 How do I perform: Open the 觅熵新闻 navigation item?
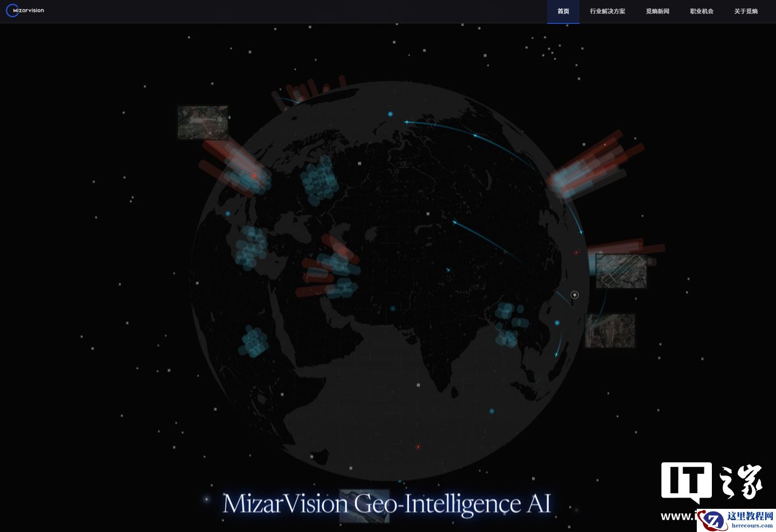pyautogui.click(x=657, y=11)
